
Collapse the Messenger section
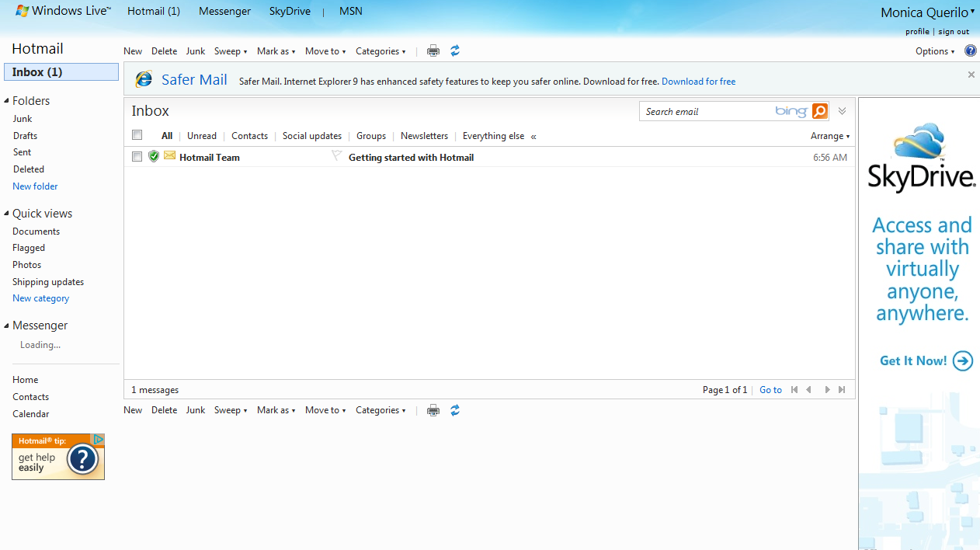[x=7, y=325]
